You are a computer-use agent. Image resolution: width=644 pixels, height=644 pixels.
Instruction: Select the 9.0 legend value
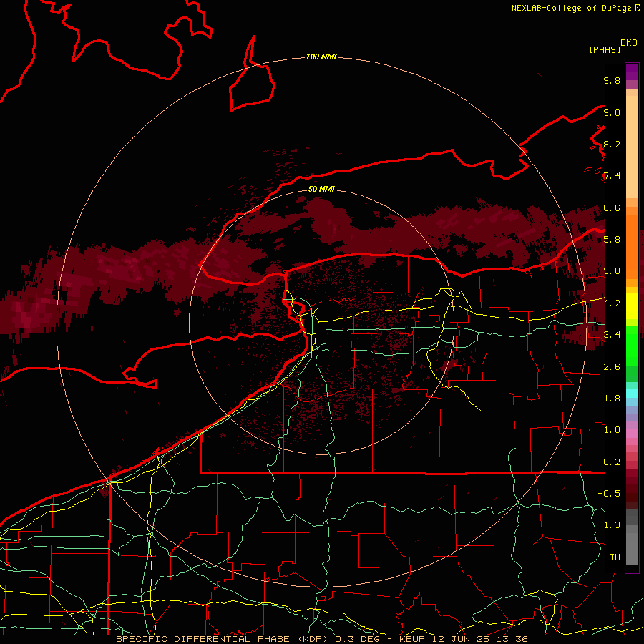click(x=612, y=112)
